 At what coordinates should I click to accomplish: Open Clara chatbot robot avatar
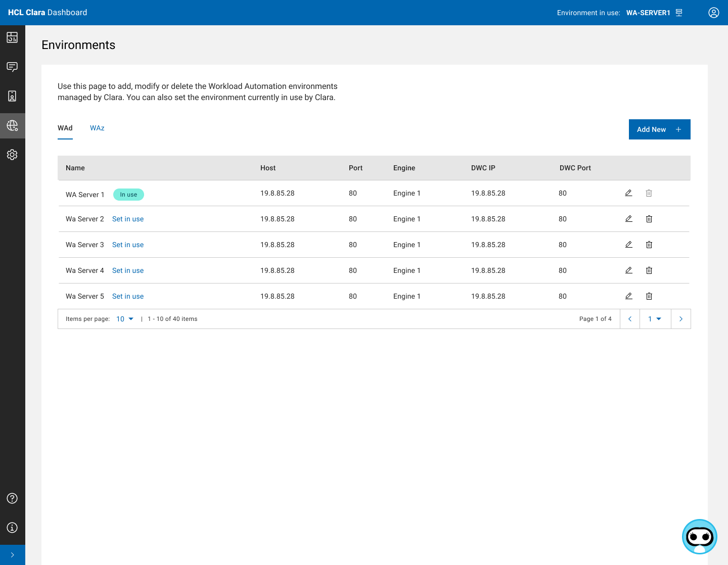pos(699,537)
